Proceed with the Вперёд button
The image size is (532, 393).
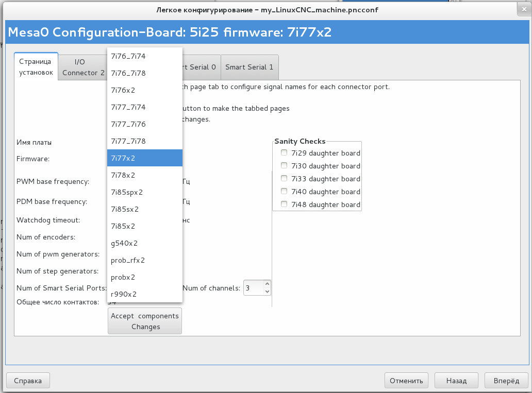click(x=507, y=381)
